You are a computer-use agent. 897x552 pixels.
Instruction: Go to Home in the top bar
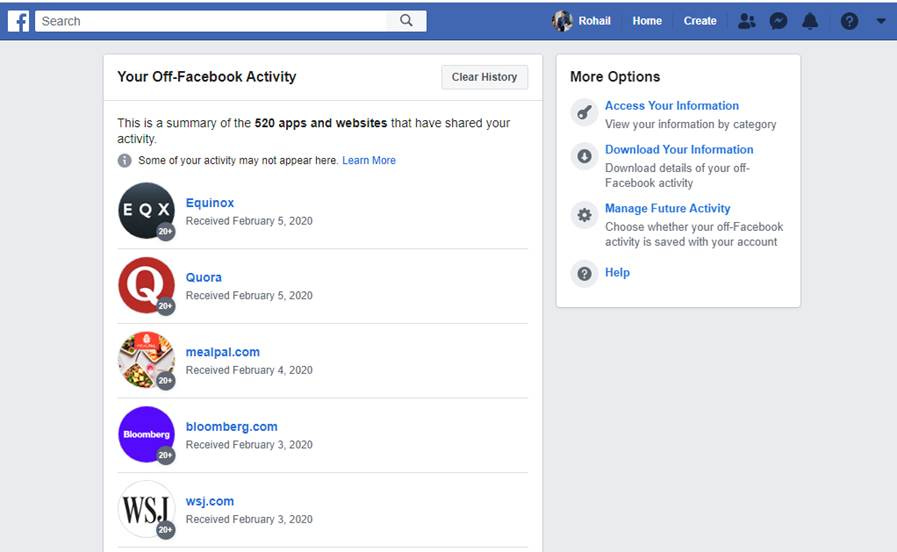point(647,21)
